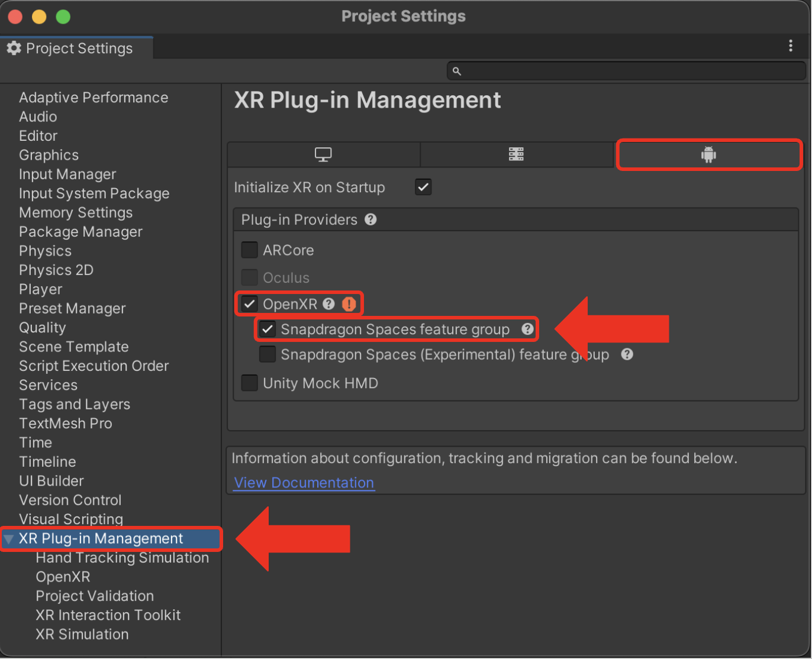Open Player settings
The height and width of the screenshot is (659, 812).
coord(40,289)
